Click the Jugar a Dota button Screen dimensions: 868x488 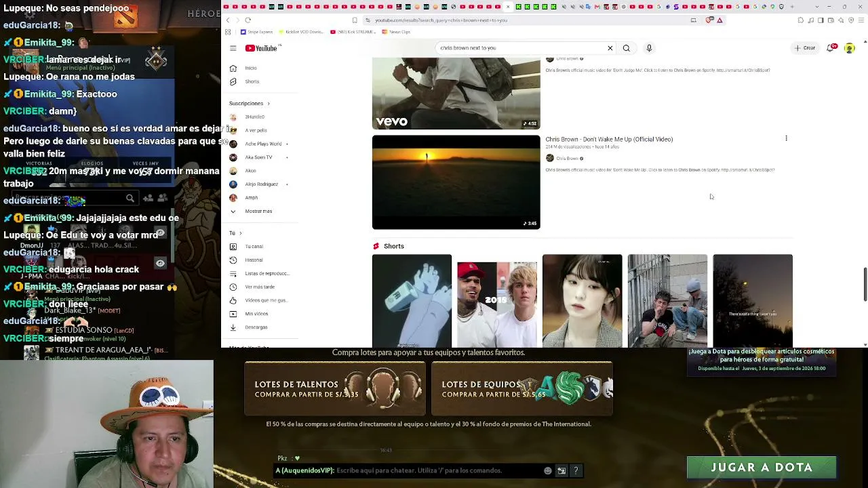click(x=762, y=467)
